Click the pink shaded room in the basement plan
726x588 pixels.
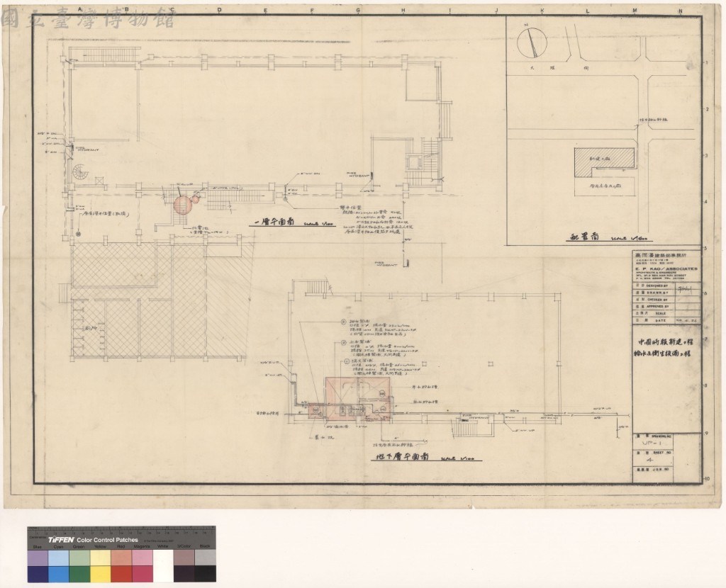tap(357, 398)
